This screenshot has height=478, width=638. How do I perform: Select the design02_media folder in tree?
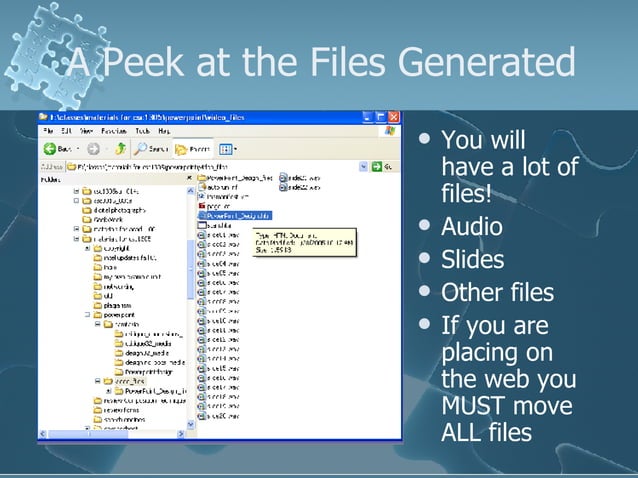pyautogui.click(x=142, y=353)
